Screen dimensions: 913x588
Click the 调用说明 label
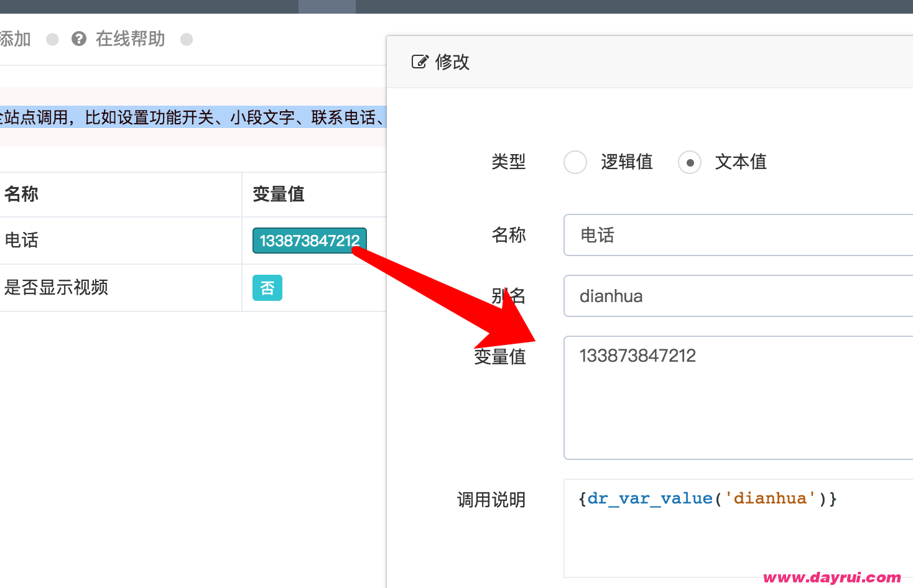(x=491, y=500)
